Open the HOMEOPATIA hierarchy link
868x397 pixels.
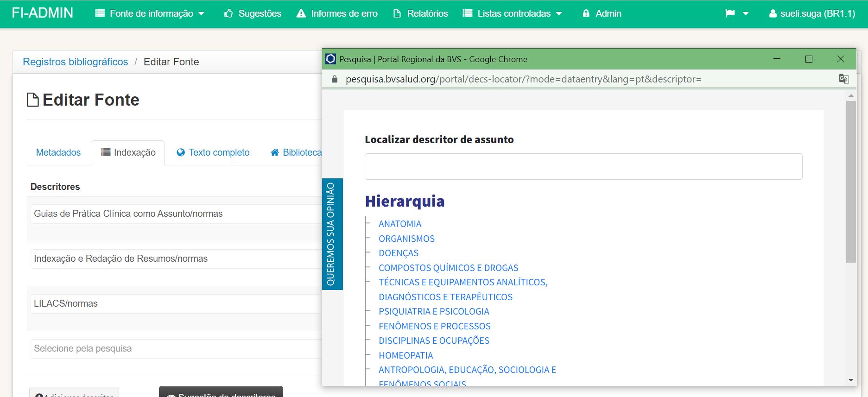pyautogui.click(x=405, y=355)
